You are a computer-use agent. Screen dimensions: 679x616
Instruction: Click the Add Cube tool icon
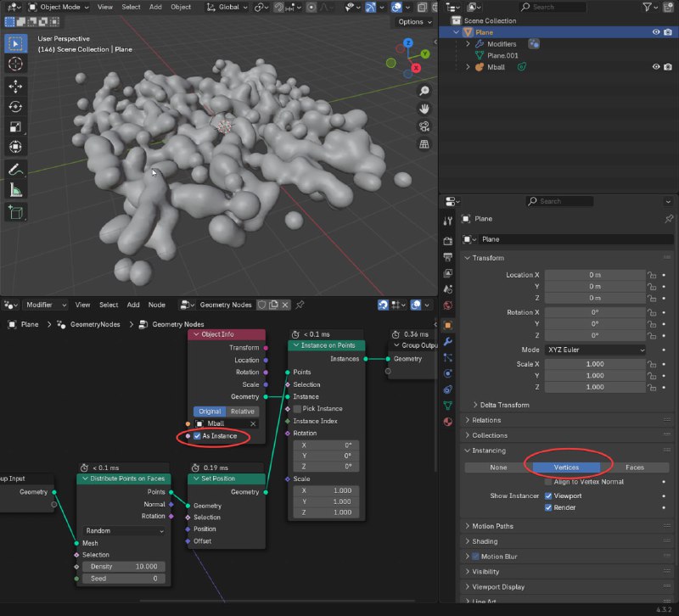pyautogui.click(x=15, y=213)
